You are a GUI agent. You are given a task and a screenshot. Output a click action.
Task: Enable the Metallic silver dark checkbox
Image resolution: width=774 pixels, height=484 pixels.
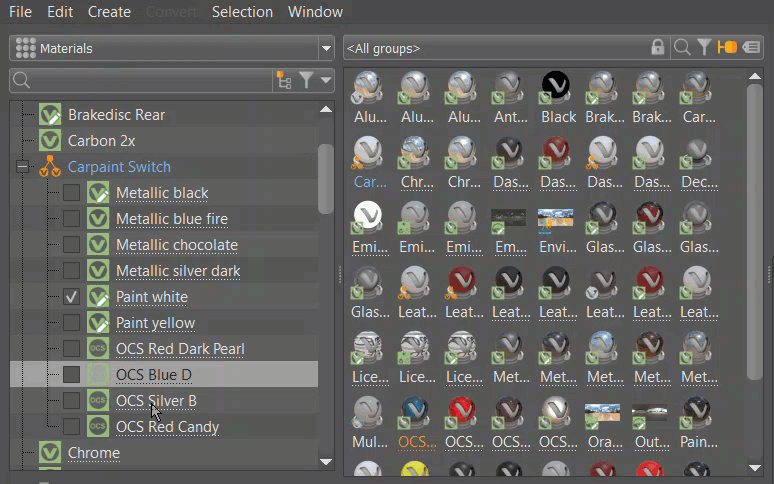(x=71, y=270)
